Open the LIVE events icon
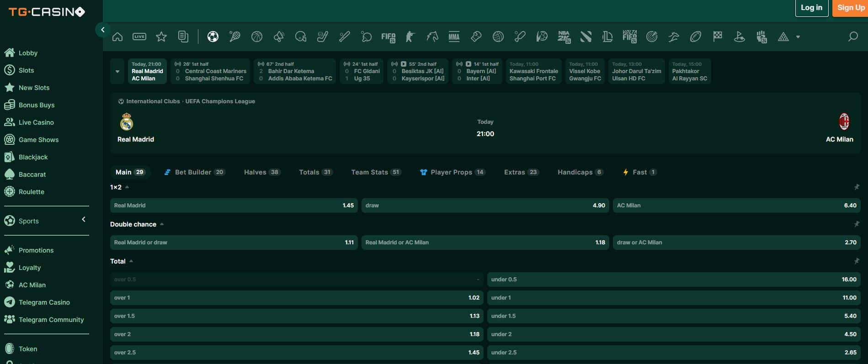The width and height of the screenshot is (868, 364). [x=139, y=37]
